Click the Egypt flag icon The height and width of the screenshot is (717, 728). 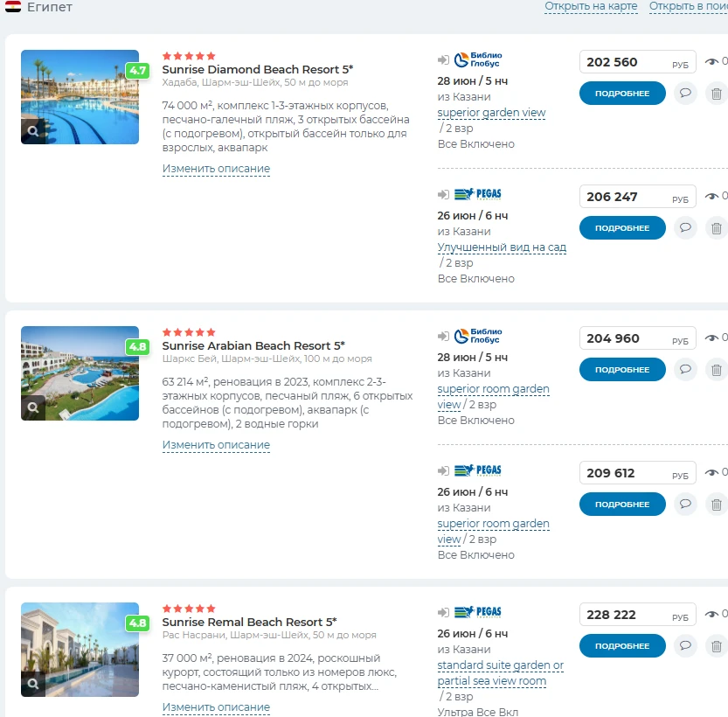(x=13, y=6)
